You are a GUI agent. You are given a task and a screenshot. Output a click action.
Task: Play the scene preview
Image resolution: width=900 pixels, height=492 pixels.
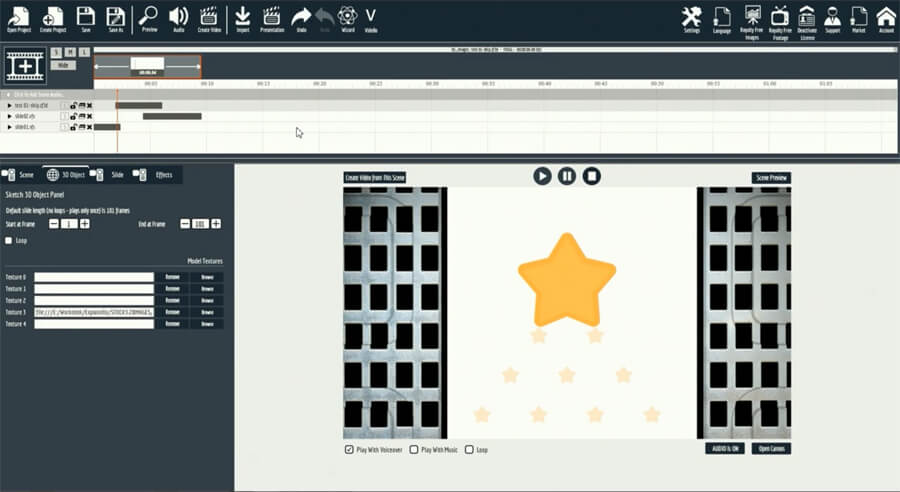(542, 176)
